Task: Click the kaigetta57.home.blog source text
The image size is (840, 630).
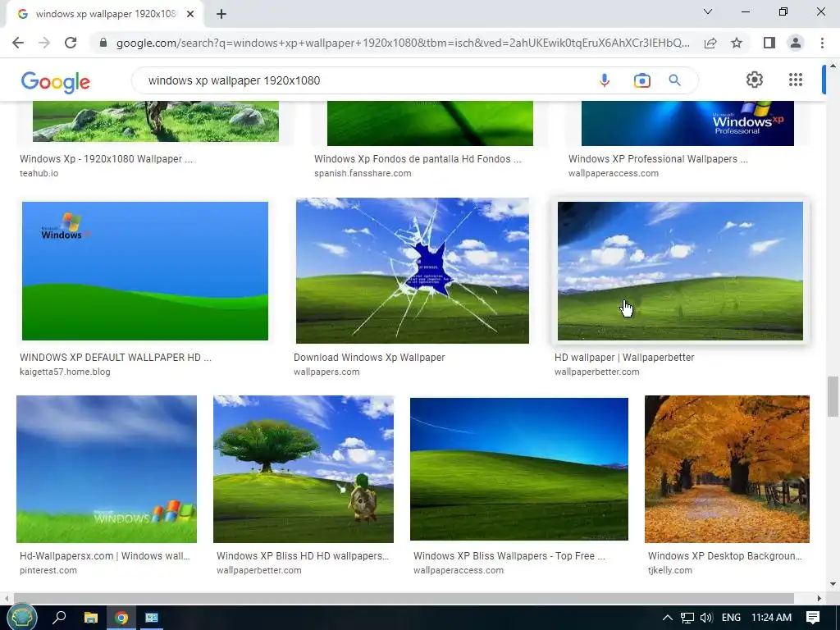Action: (65, 372)
